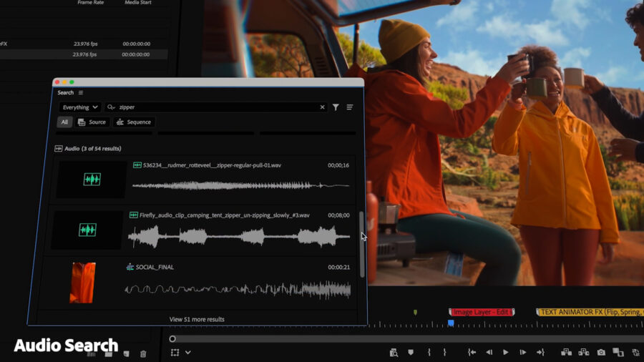
Task: Click the filter funnel icon in Search panel
Action: (x=336, y=107)
